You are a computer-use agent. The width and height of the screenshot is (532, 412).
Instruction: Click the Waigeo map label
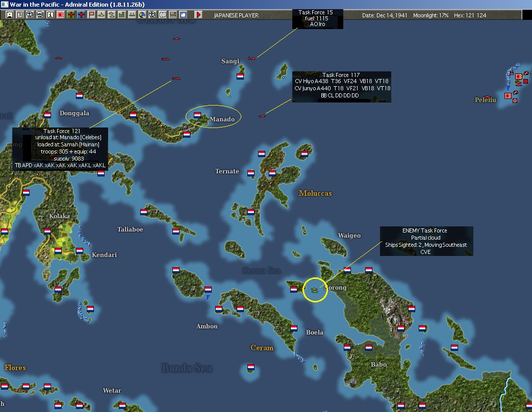[x=349, y=236]
